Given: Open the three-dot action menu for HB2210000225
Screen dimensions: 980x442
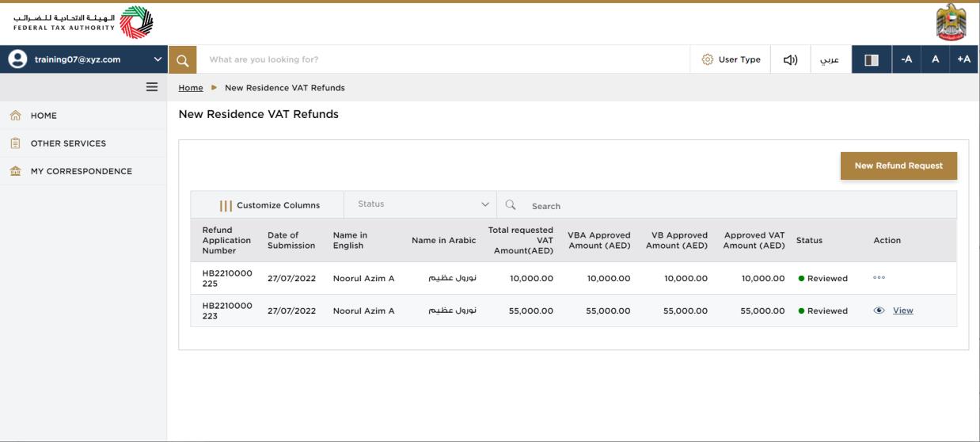Looking at the screenshot, I should tap(879, 278).
